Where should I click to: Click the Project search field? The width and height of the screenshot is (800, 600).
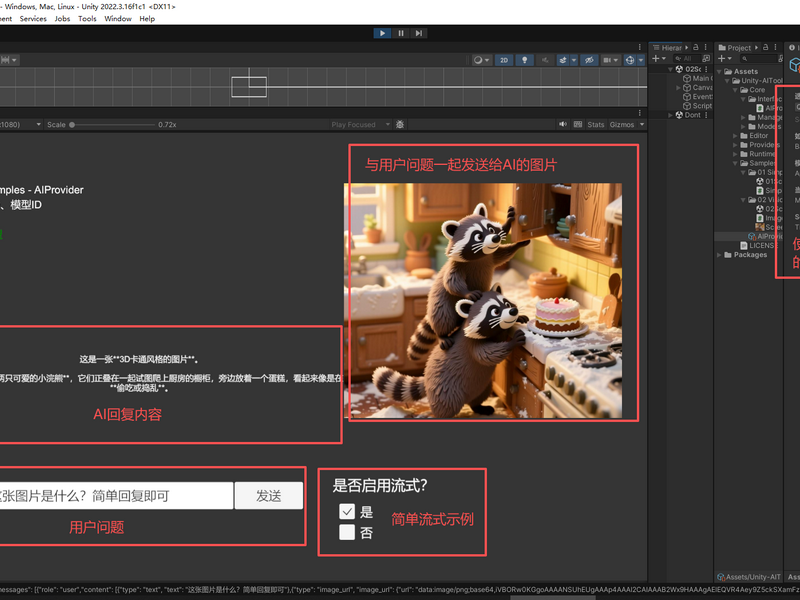click(x=760, y=59)
